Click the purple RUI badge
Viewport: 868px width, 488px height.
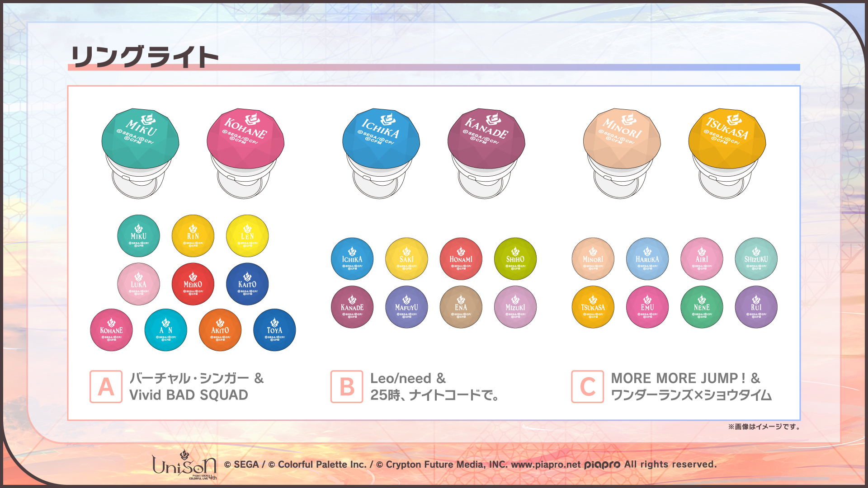click(x=756, y=307)
